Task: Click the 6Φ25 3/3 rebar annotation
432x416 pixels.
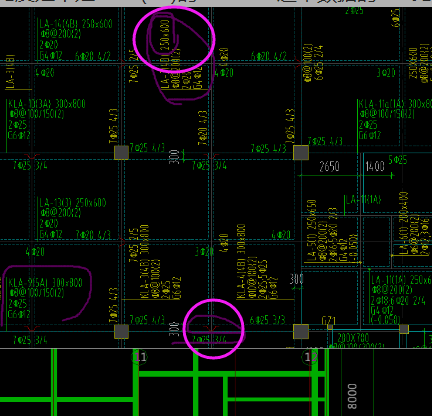Action: [267, 320]
